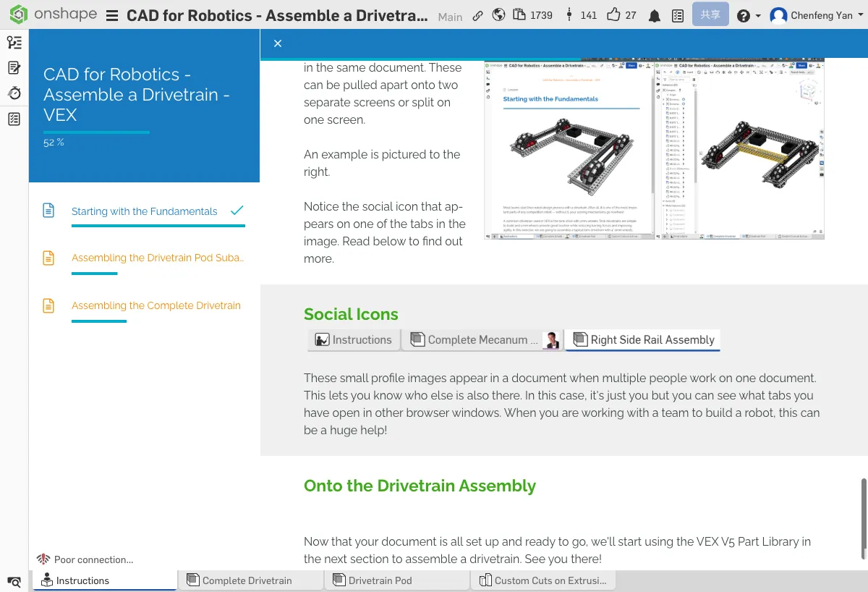Open Starting with the Fundamentals lesson

pos(144,211)
